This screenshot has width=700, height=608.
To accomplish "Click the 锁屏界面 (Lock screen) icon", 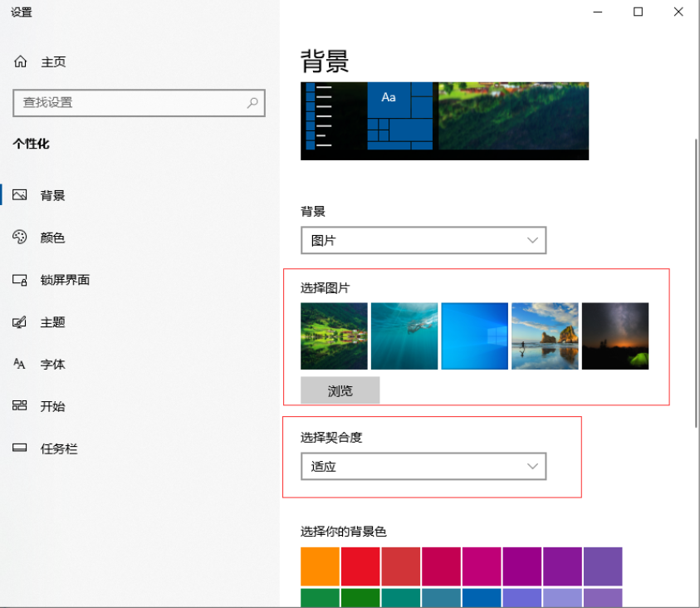I will (x=19, y=280).
